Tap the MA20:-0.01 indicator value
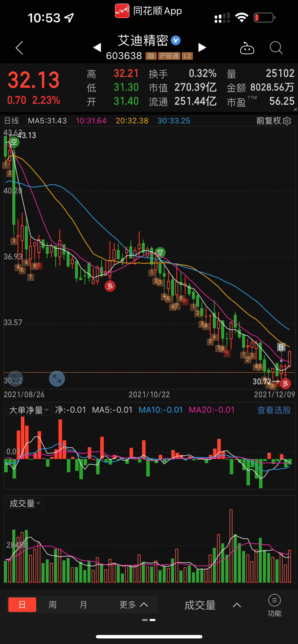Viewport: 298px width, 644px height. pos(212,410)
